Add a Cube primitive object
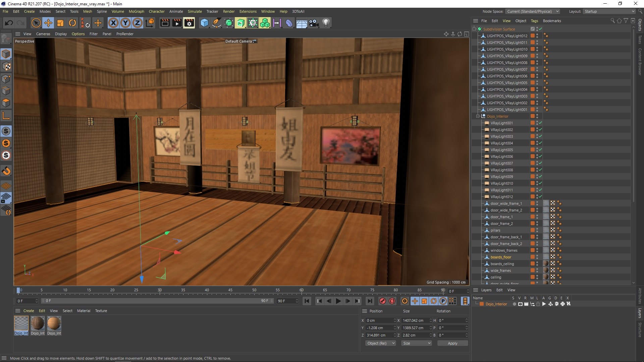This screenshot has height=362, width=644. [x=204, y=23]
